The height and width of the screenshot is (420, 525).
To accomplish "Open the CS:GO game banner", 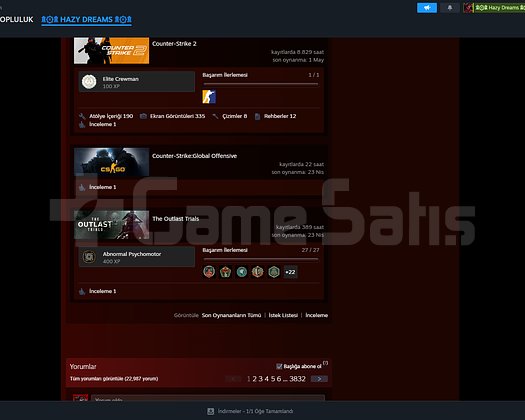I will click(x=111, y=162).
